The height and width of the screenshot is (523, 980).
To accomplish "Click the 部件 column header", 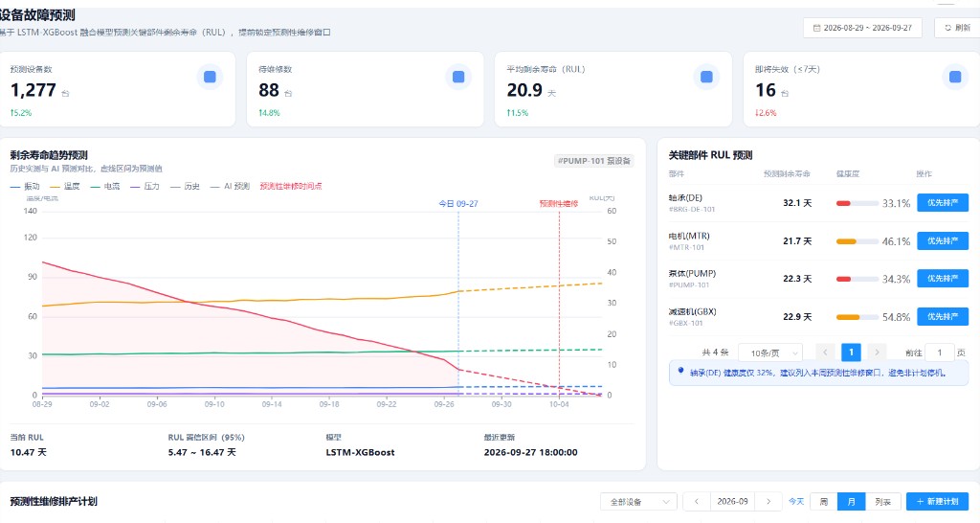I will click(x=677, y=174).
